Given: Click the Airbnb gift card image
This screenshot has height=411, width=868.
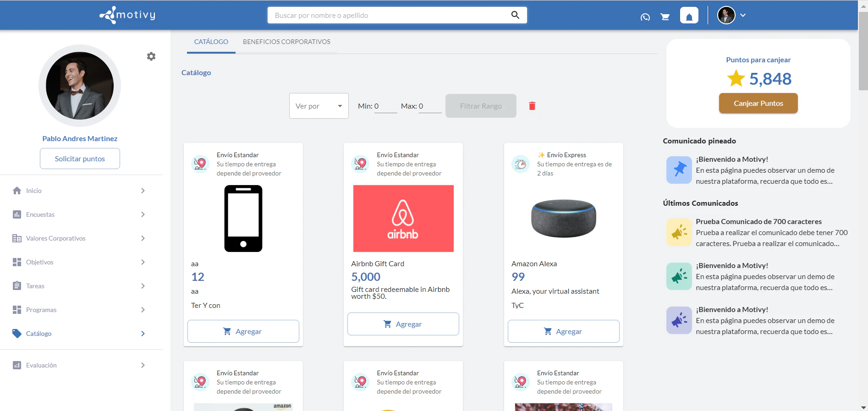Looking at the screenshot, I should [403, 219].
